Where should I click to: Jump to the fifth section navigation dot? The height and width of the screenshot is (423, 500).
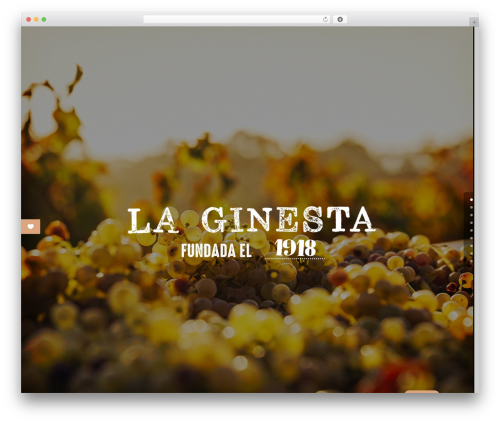tap(471, 230)
